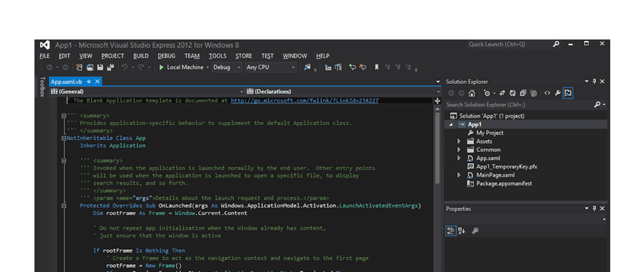Select App1_TemporaryKey.pfx file

(507, 167)
